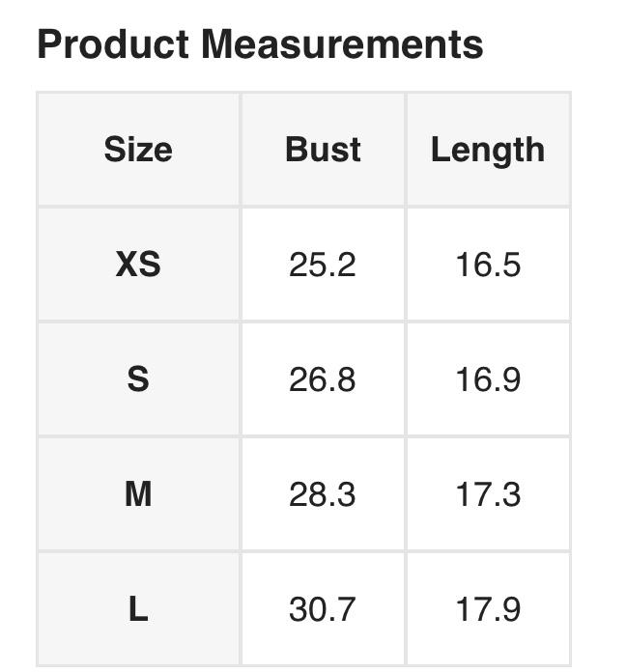Pick the 28.3 bust measurement cell
This screenshot has width=626, height=672.
click(323, 494)
